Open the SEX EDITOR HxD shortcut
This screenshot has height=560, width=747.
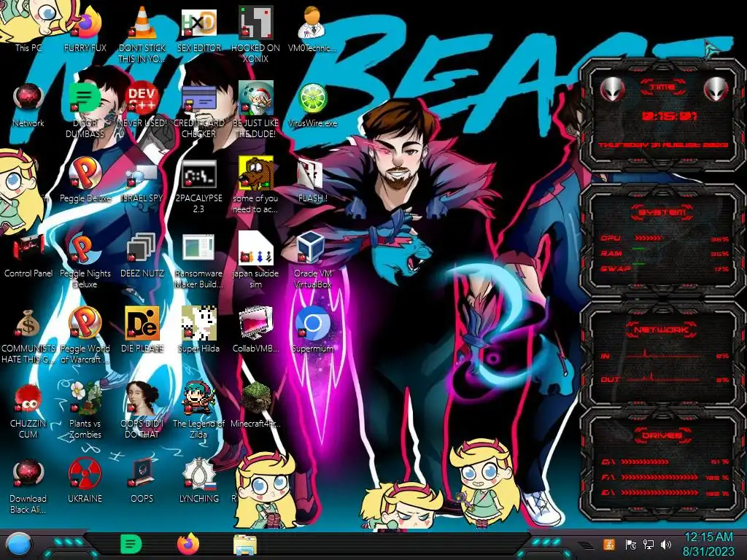pos(198,26)
